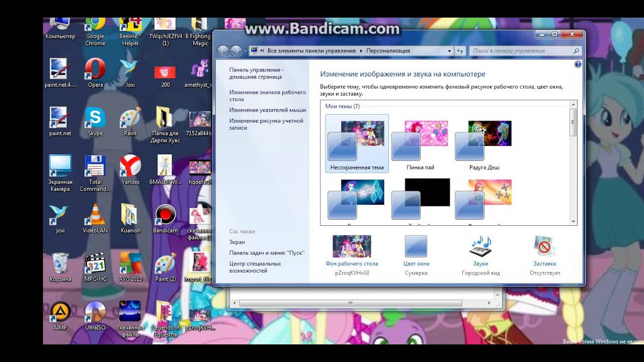Screen dimensions: 644x362
Task: Open the file named 200
Action: tap(166, 75)
